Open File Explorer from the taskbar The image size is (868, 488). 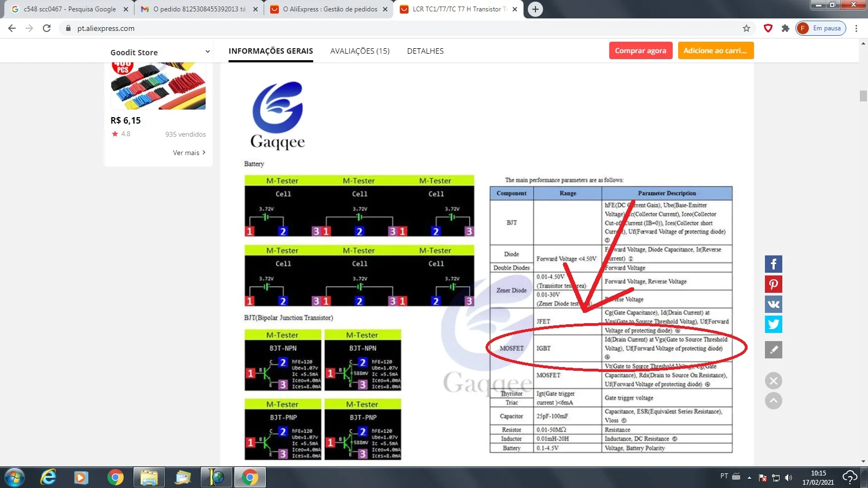149,478
